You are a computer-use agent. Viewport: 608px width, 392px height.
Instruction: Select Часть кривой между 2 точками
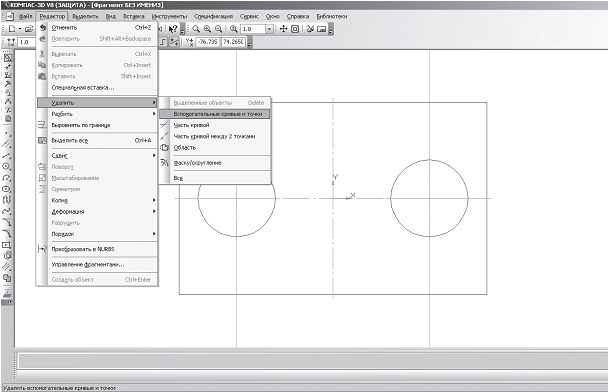tap(215, 136)
